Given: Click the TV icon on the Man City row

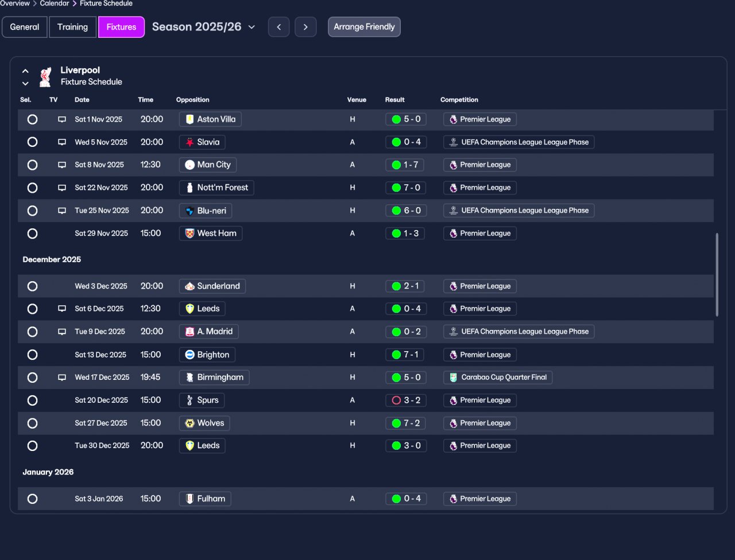Looking at the screenshot, I should coord(62,165).
